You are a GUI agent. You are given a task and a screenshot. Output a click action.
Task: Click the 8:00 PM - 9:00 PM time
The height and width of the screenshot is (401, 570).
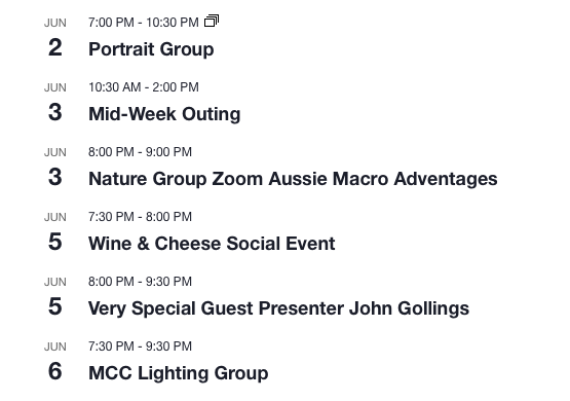click(x=140, y=152)
